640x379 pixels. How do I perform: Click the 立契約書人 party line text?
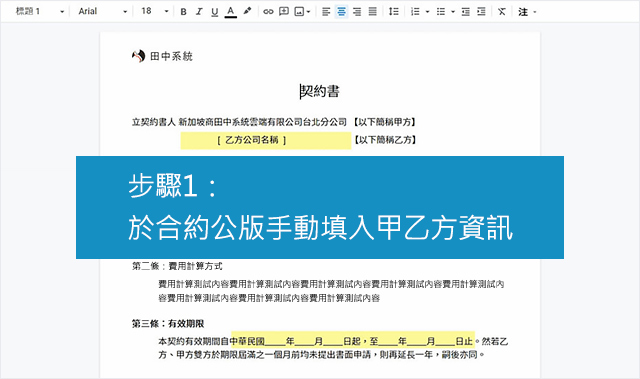point(239,122)
